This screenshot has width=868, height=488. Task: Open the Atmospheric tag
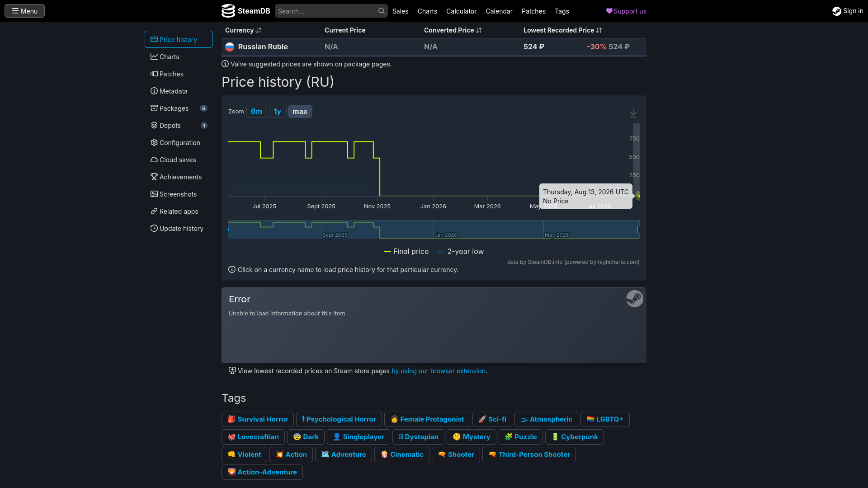point(546,419)
